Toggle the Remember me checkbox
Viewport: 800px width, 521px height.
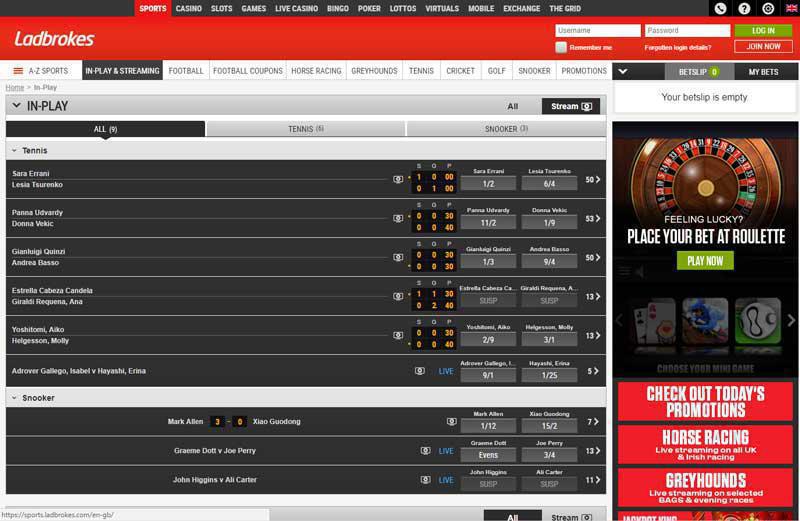coord(561,47)
